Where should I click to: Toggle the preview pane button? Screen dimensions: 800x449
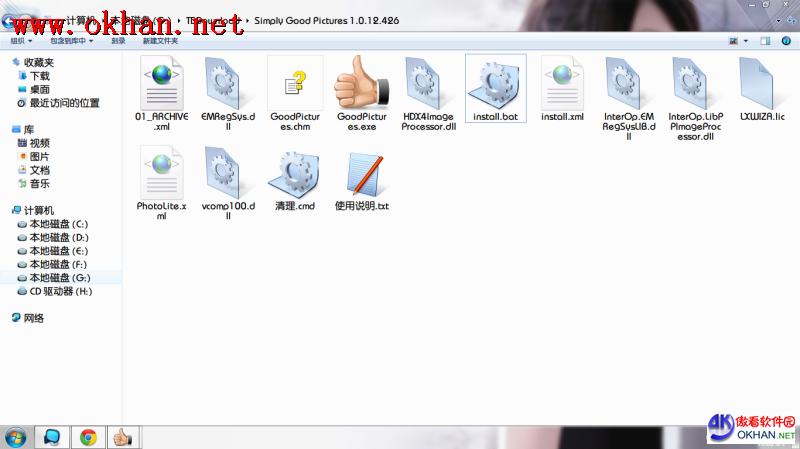[765, 41]
